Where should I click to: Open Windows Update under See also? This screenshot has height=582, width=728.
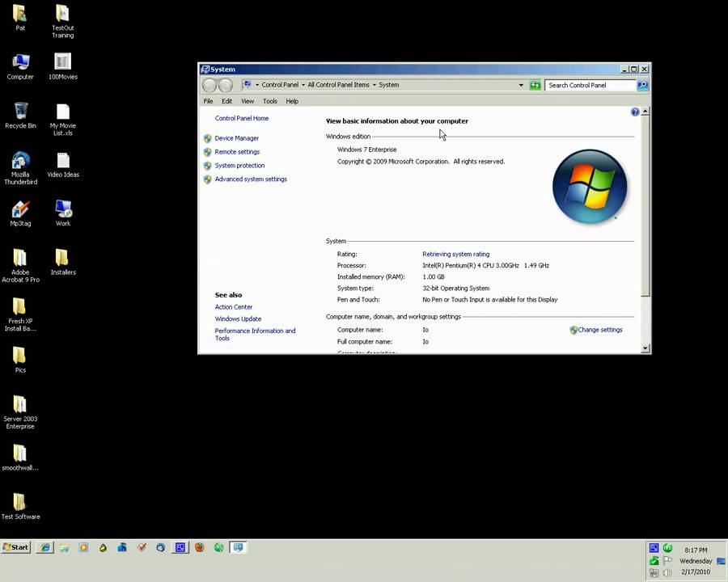click(x=238, y=318)
